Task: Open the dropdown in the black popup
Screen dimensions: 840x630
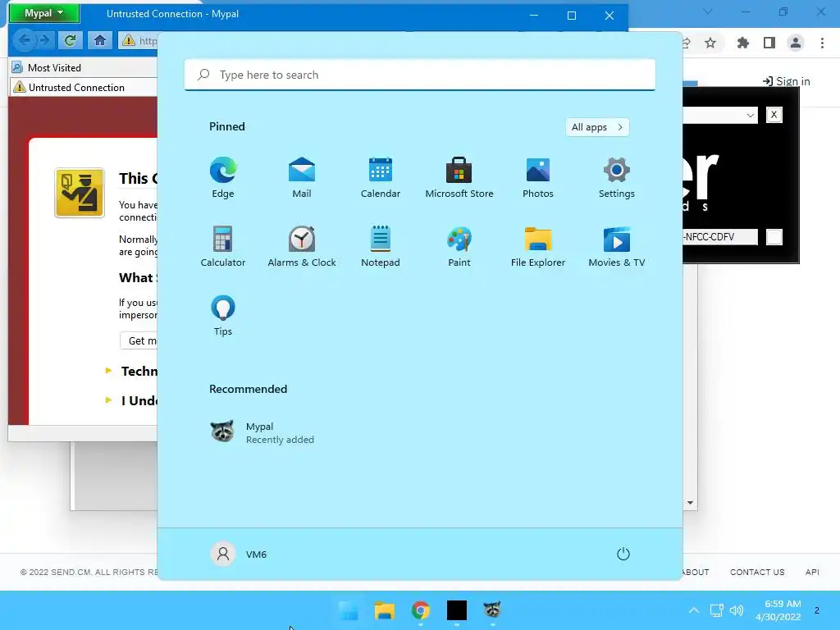Action: (750, 115)
